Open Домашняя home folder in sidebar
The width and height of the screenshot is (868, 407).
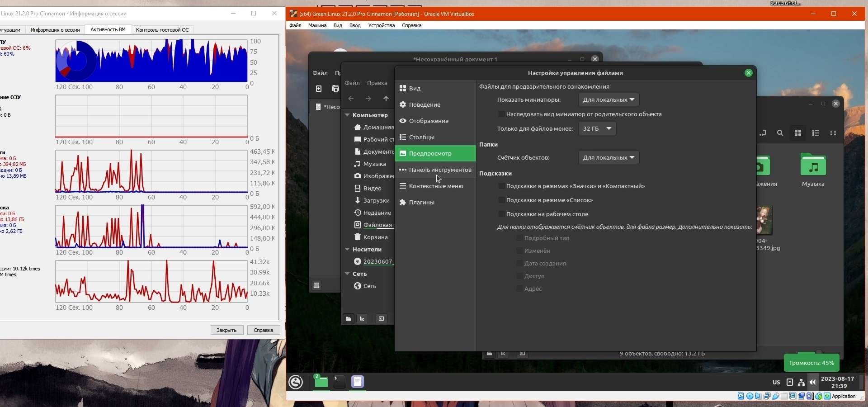374,128
